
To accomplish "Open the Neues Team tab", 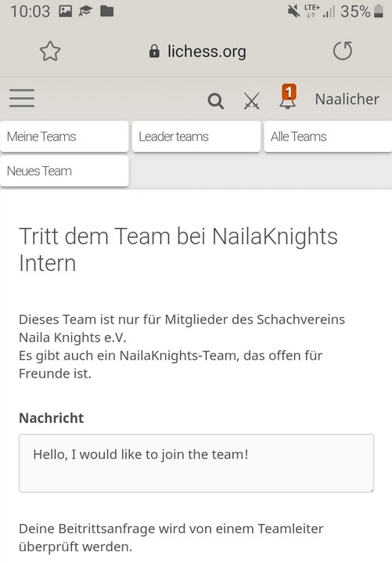I will tap(65, 171).
